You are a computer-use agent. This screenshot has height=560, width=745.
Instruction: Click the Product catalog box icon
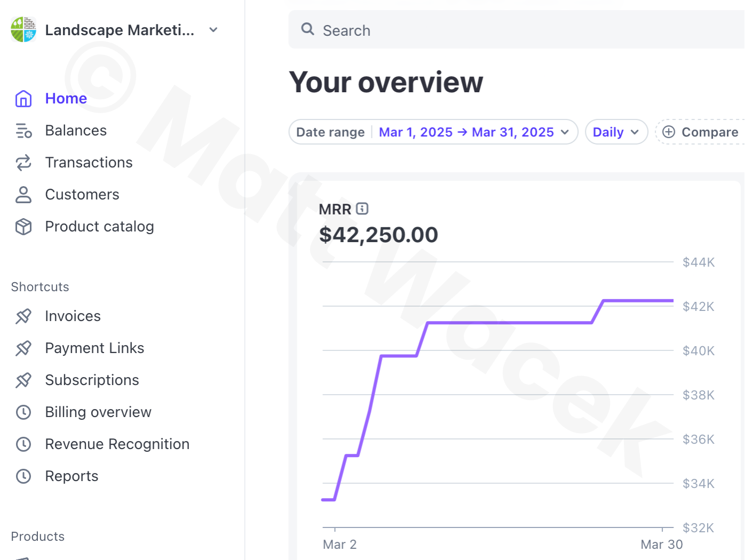point(23,227)
